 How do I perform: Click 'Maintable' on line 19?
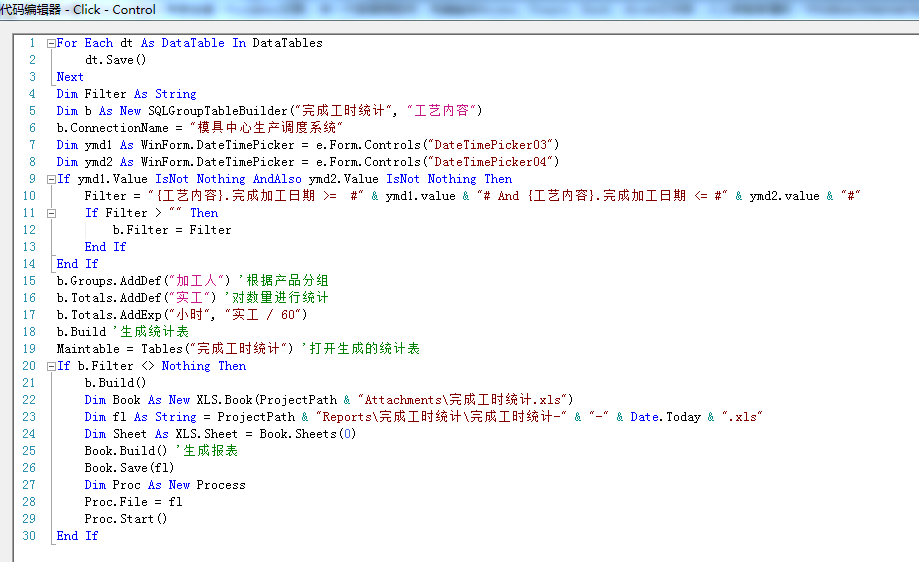[x=87, y=349]
